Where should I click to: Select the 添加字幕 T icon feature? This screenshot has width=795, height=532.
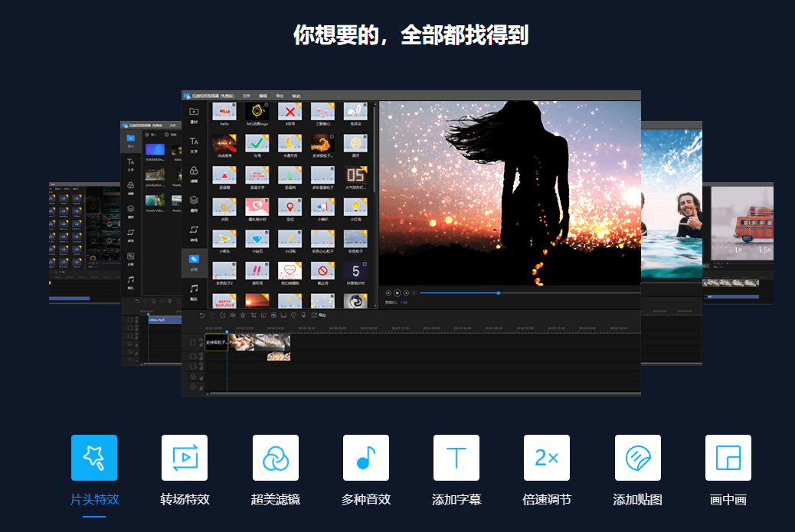(456, 471)
